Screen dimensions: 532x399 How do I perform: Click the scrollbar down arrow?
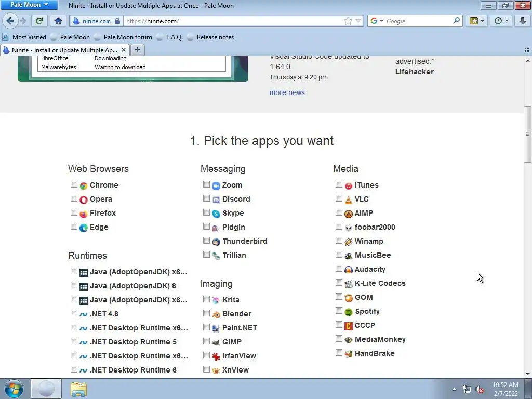527,374
